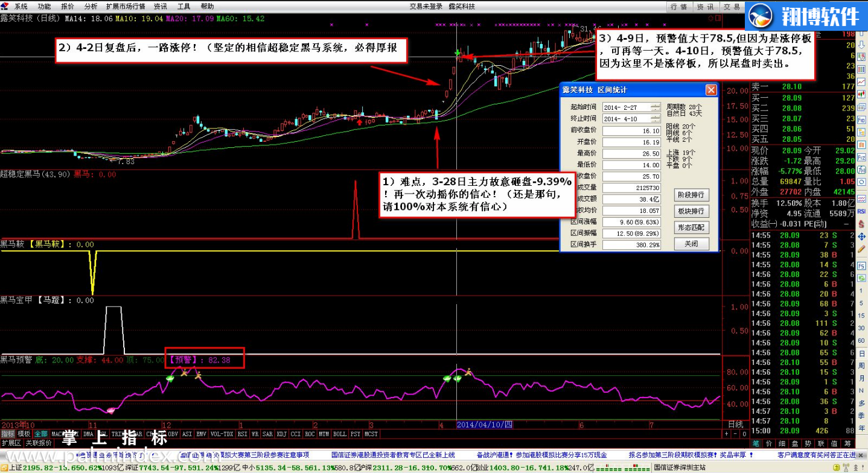Click the 2014/04/10 date marker on timeline
The height and width of the screenshot is (473, 868).
coord(485,425)
